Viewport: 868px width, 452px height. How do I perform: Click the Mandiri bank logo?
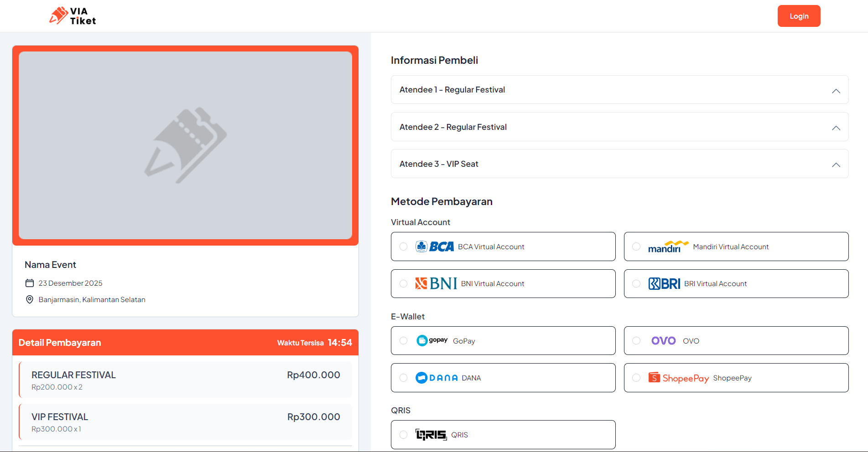[668, 247]
